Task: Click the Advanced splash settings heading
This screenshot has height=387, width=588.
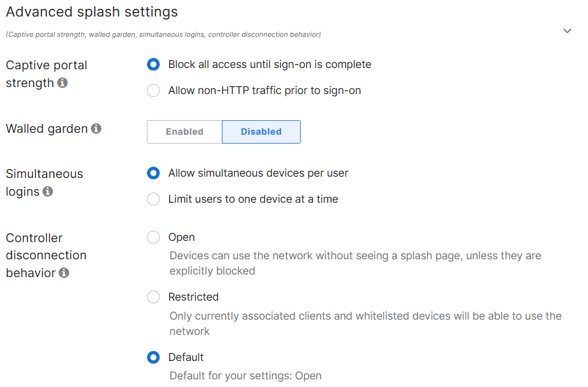Action: tap(92, 12)
